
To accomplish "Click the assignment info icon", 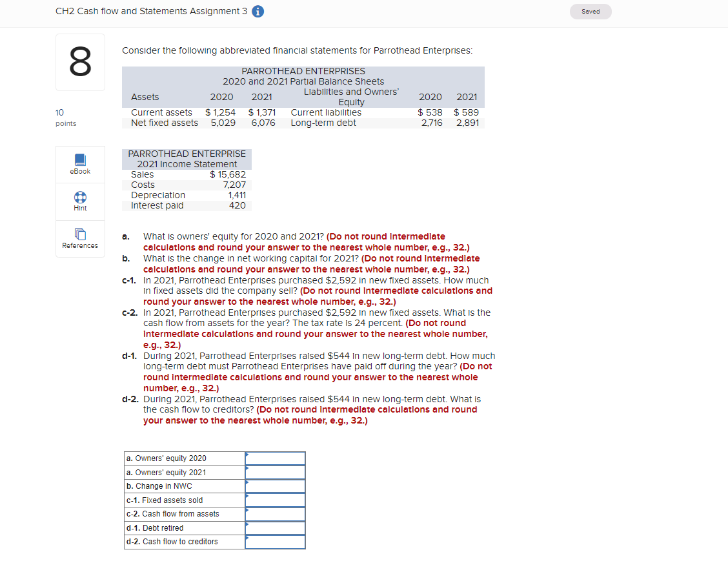I will [258, 12].
